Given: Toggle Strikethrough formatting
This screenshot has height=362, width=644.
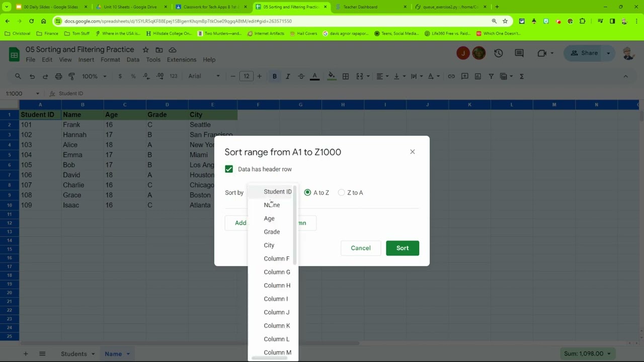Looking at the screenshot, I should coord(301,76).
